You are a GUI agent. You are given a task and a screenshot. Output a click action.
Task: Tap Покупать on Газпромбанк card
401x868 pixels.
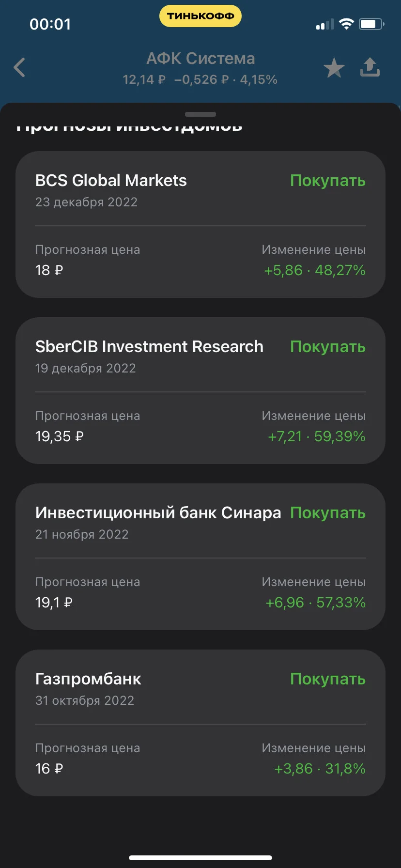(328, 679)
